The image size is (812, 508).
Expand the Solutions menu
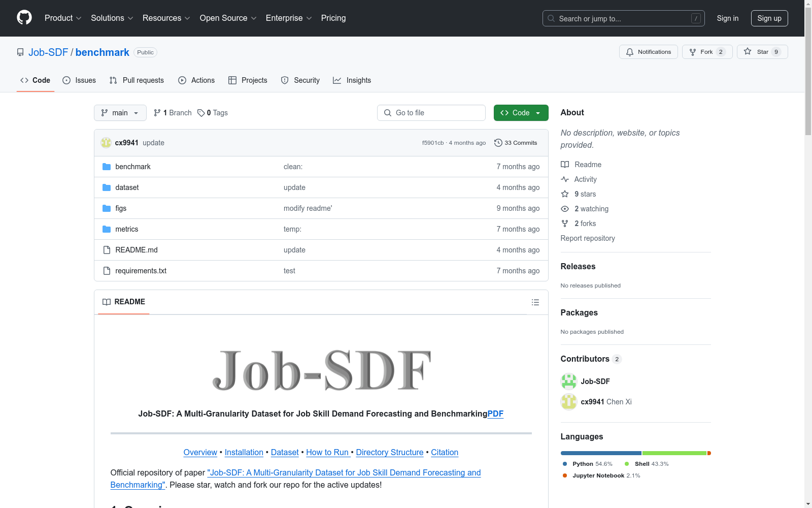tap(112, 18)
